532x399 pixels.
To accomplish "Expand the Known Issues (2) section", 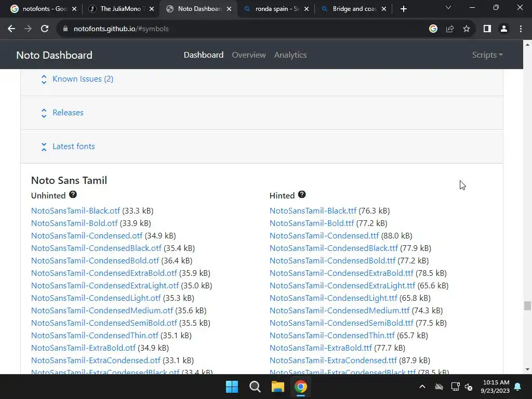I will [x=83, y=79].
